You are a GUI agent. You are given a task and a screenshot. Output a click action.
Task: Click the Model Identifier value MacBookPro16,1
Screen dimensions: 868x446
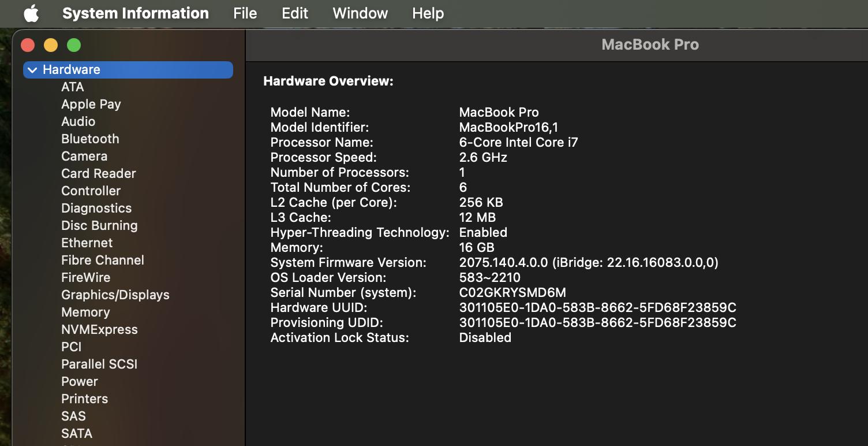pos(508,127)
